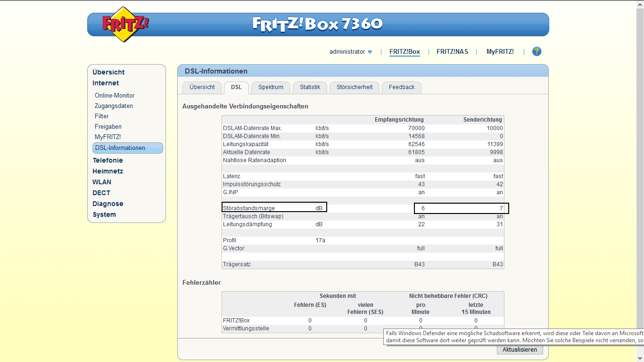The width and height of the screenshot is (644, 362).
Task: Click the send value 9998
Action: click(x=496, y=152)
